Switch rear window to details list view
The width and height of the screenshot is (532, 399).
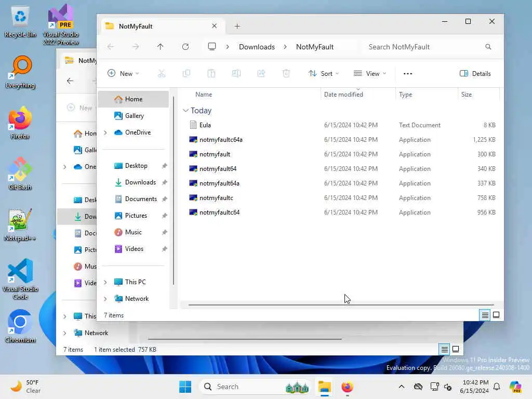click(x=444, y=349)
